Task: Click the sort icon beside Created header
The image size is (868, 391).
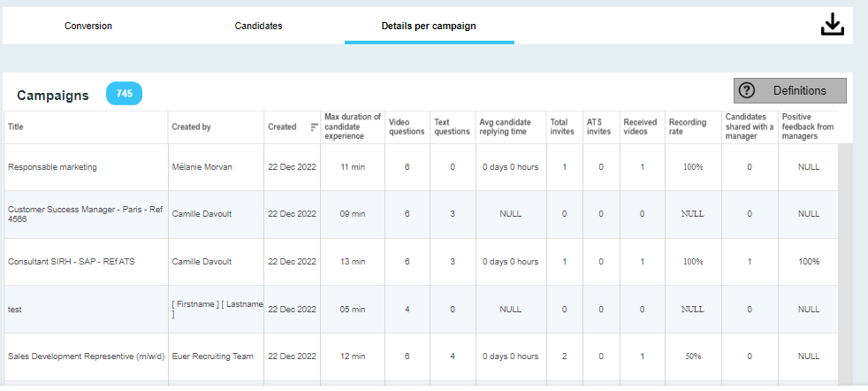Action: tap(314, 127)
